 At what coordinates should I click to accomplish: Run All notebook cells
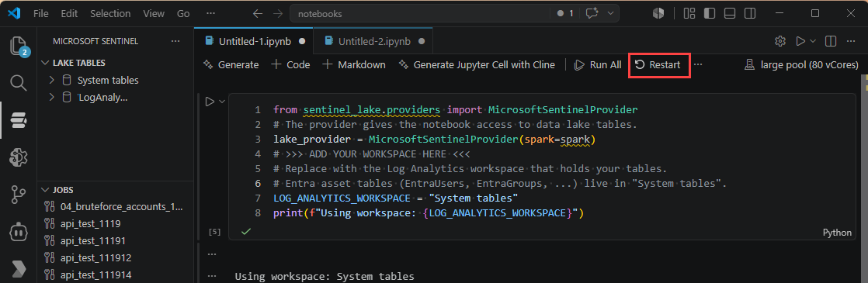point(598,64)
